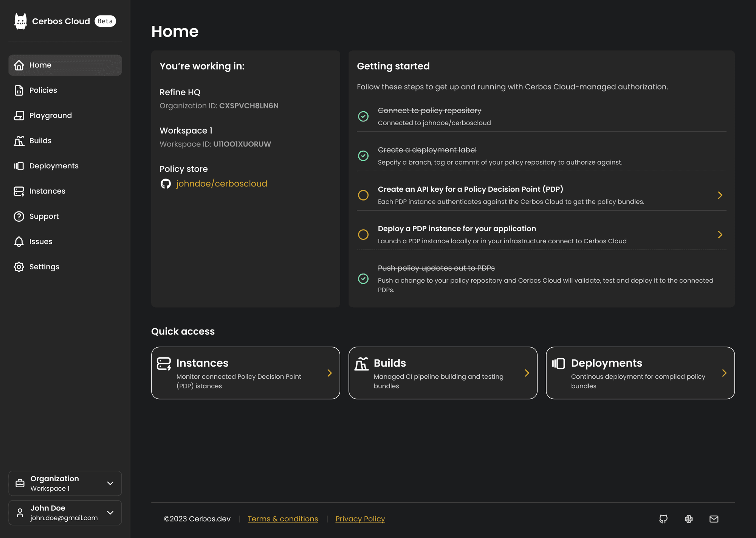Expand the John Doe account dropdown
Viewport: 756px width, 538px height.
(65, 513)
